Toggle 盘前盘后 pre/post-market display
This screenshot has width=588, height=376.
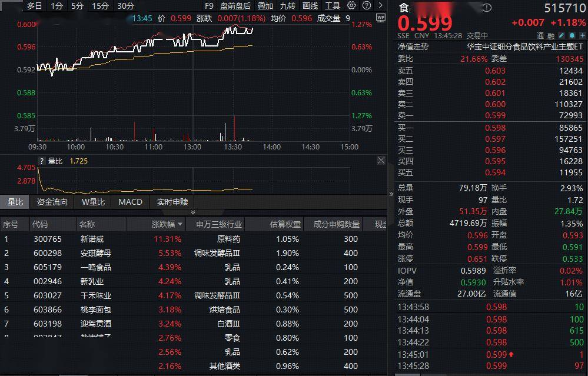[235, 6]
